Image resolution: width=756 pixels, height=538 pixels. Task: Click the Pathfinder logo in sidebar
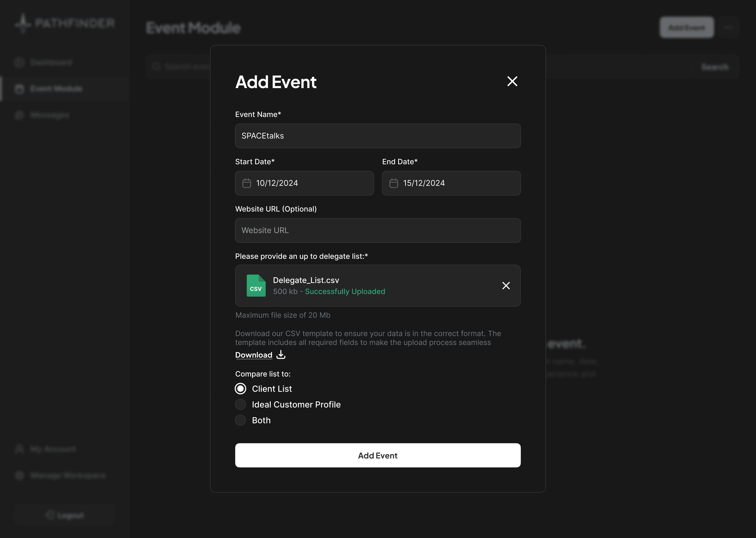pyautogui.click(x=65, y=23)
